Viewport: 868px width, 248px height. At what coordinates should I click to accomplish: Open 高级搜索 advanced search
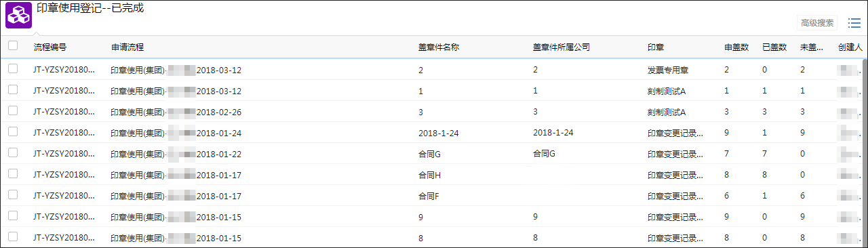click(x=817, y=23)
